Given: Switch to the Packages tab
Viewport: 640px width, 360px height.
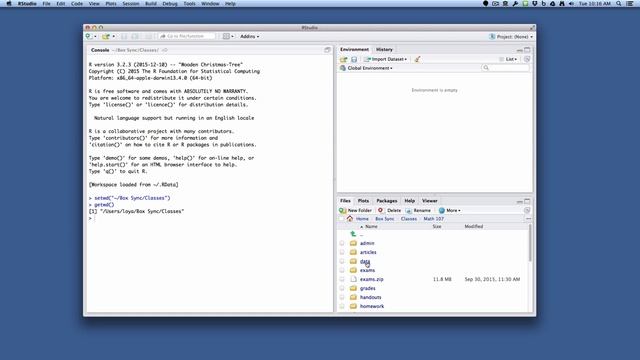Looking at the screenshot, I should pyautogui.click(x=387, y=201).
